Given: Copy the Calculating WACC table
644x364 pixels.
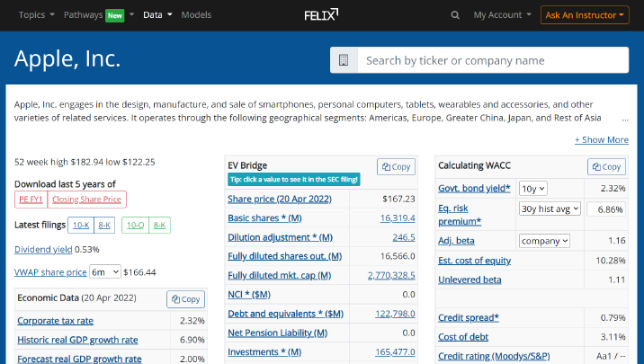Looking at the screenshot, I should (x=606, y=166).
